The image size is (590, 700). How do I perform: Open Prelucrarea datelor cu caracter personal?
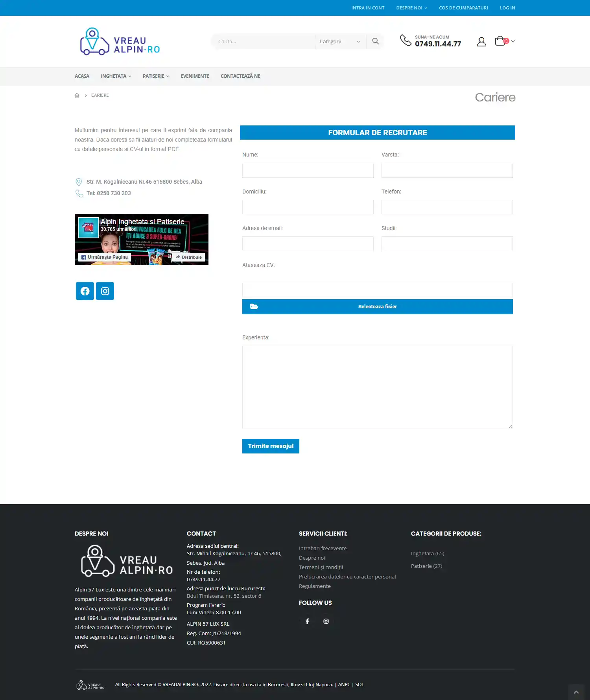(x=347, y=577)
